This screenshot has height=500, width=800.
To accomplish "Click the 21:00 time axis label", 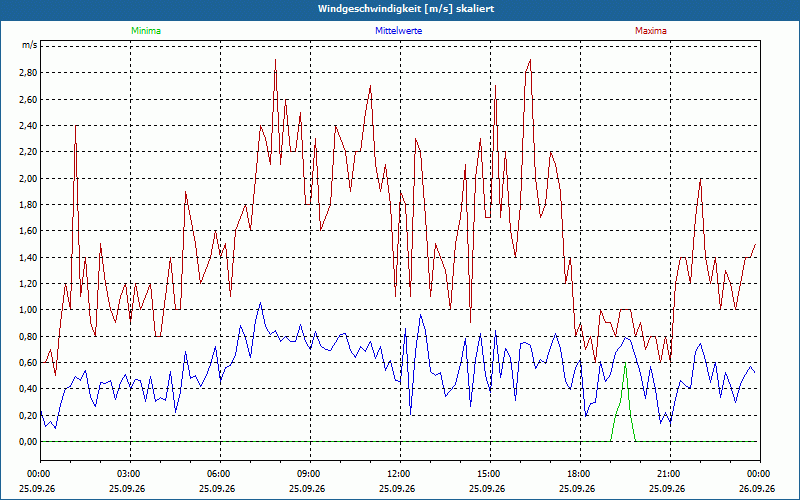I will [670, 474].
